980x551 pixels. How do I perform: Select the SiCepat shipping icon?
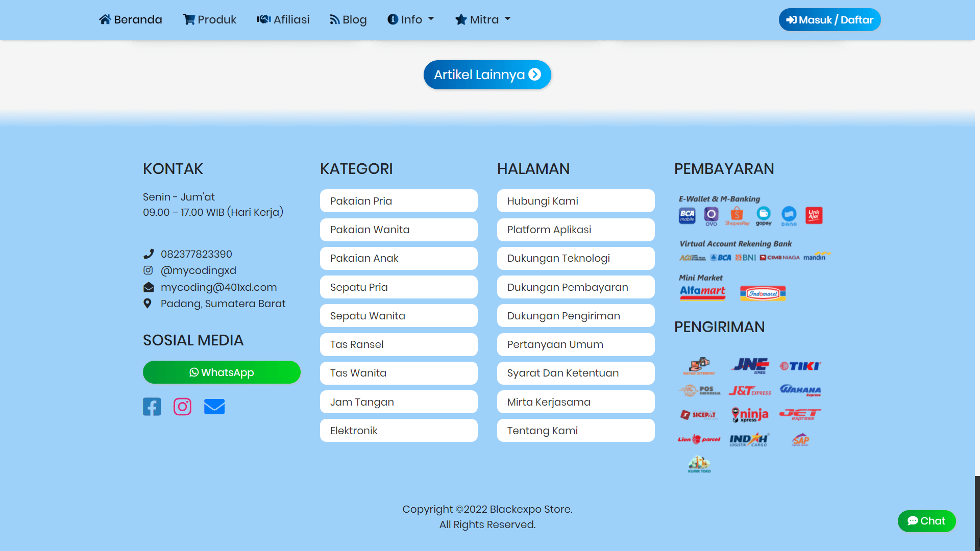click(x=699, y=414)
